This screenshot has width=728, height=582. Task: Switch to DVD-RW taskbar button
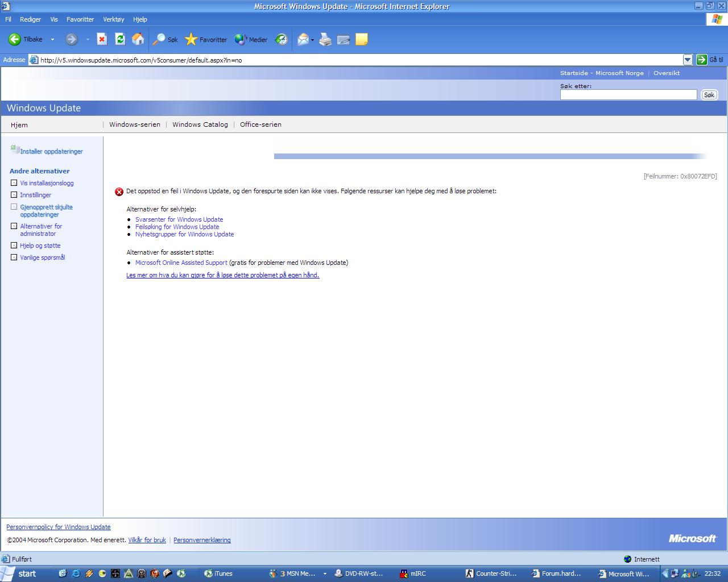click(x=362, y=573)
